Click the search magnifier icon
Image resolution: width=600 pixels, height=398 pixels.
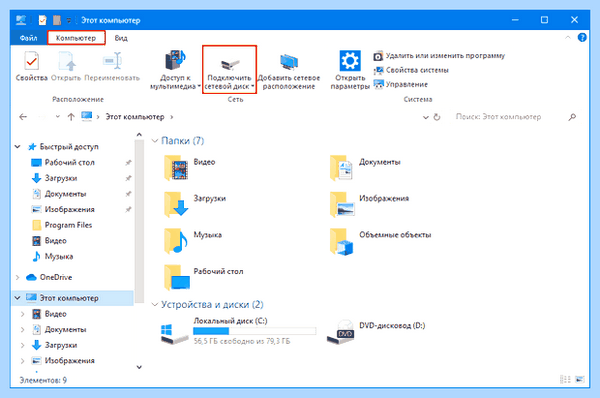click(572, 117)
